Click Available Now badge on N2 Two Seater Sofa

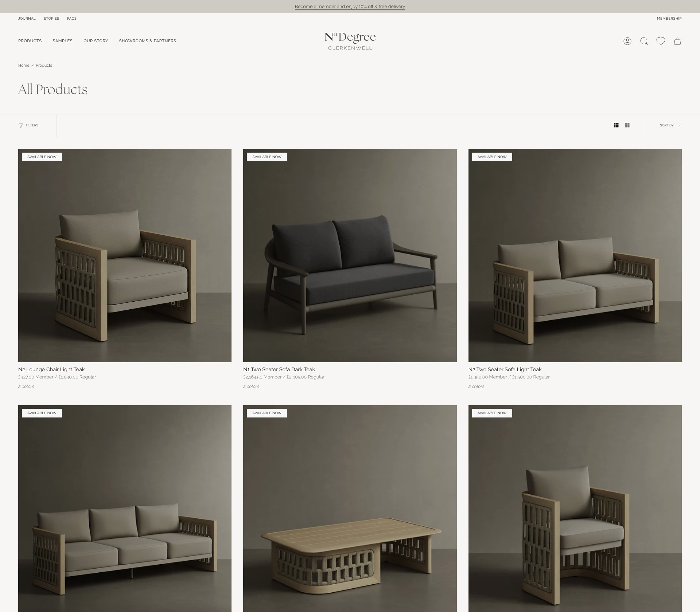point(492,157)
